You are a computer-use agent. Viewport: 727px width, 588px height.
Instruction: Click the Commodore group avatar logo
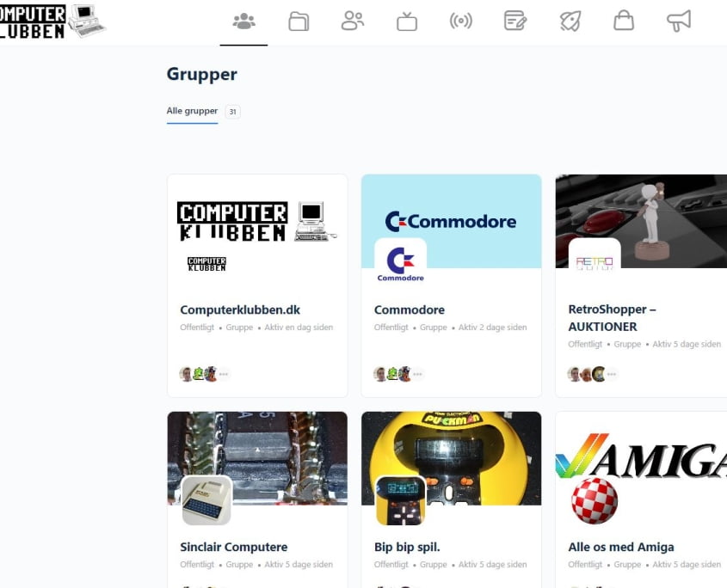pyautogui.click(x=400, y=263)
